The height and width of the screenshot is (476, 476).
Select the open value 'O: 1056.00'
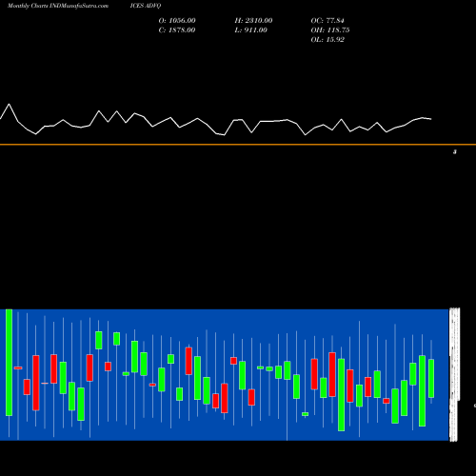click(177, 21)
